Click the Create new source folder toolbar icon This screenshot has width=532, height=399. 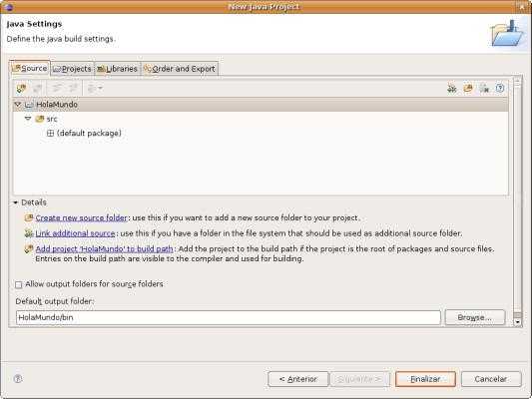coord(468,89)
